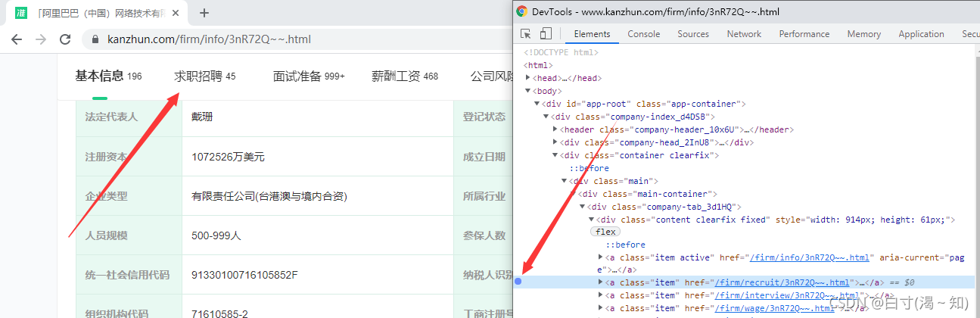Viewport: 980px width, 318px height.
Task: Open the Console tab in DevTools
Action: (x=644, y=34)
